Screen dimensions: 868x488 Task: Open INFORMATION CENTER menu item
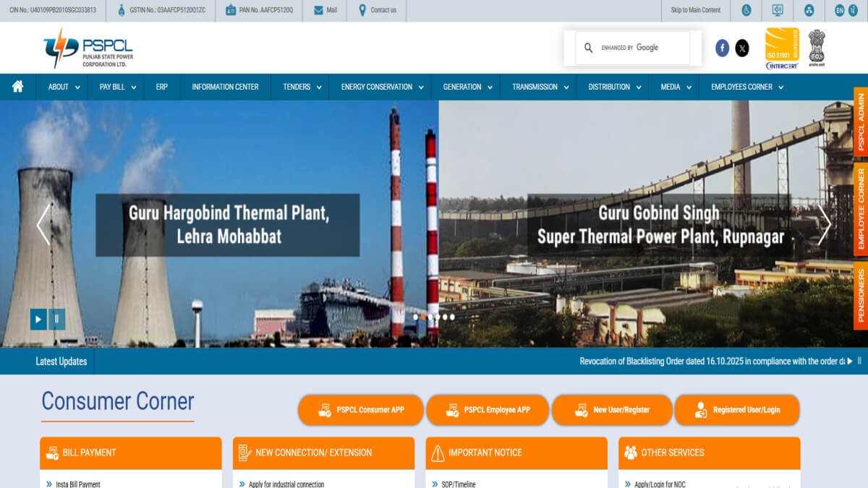(225, 87)
